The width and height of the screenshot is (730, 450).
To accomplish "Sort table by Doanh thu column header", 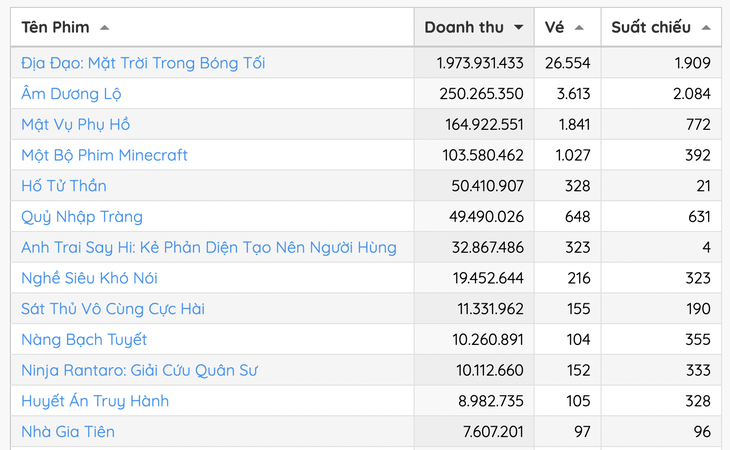I will [x=474, y=27].
